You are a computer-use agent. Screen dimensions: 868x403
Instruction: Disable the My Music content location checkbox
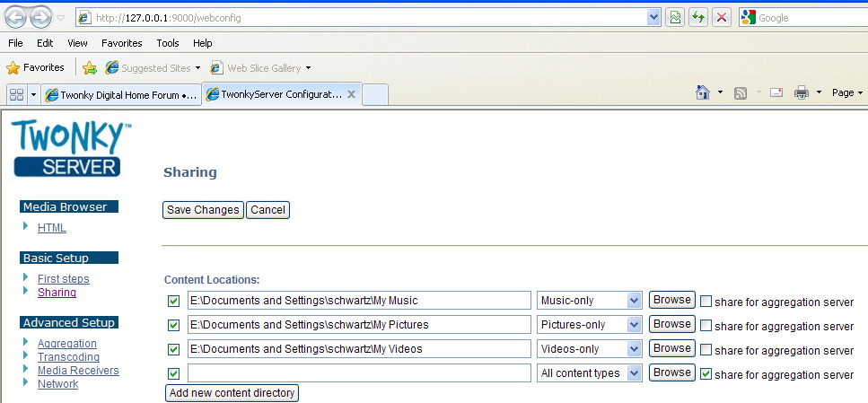click(174, 301)
